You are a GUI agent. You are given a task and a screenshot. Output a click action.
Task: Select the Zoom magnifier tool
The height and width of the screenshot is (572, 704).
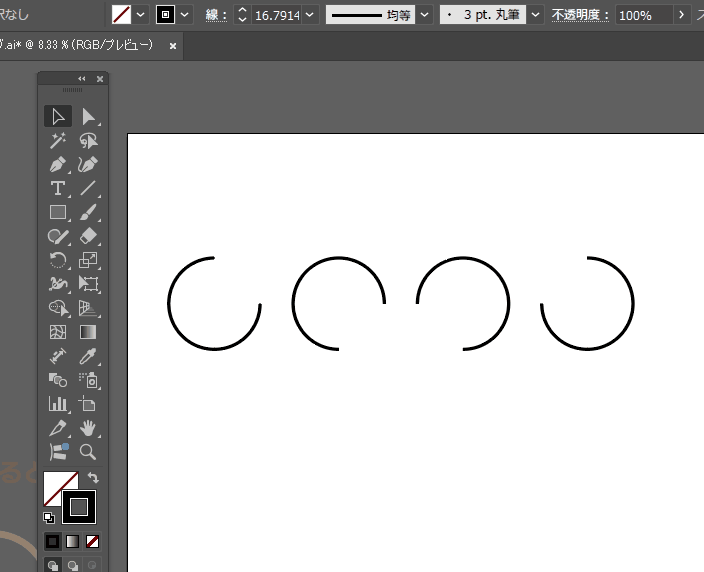[x=88, y=452]
